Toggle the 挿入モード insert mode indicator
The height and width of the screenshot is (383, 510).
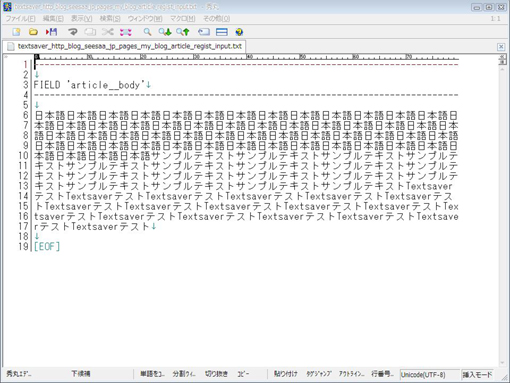(x=477, y=375)
